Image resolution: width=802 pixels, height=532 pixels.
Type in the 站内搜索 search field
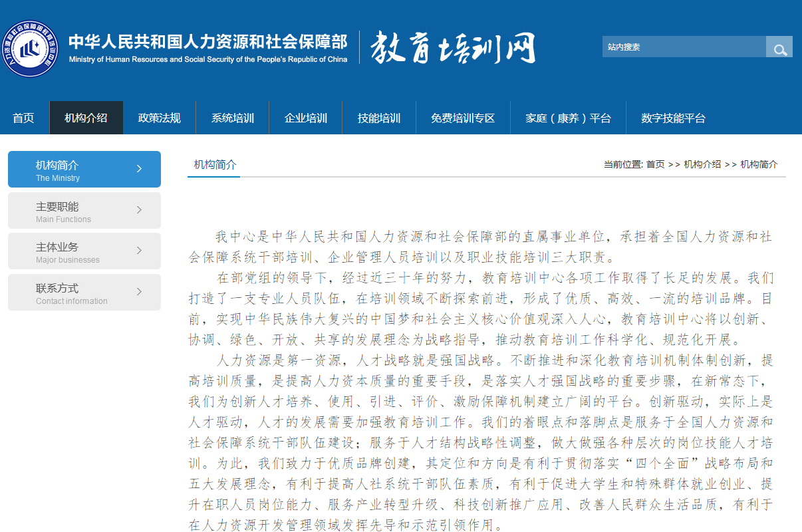pyautogui.click(x=684, y=47)
